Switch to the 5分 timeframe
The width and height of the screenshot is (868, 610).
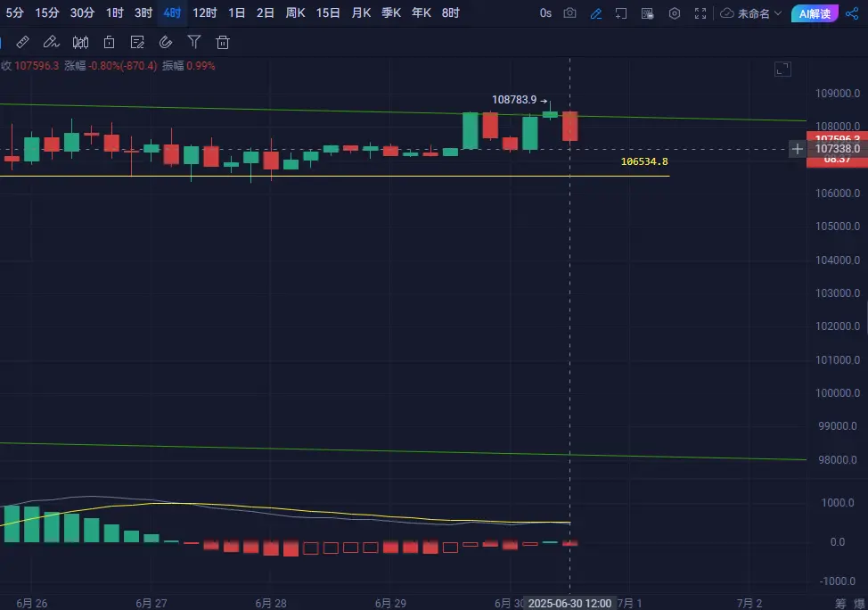15,12
